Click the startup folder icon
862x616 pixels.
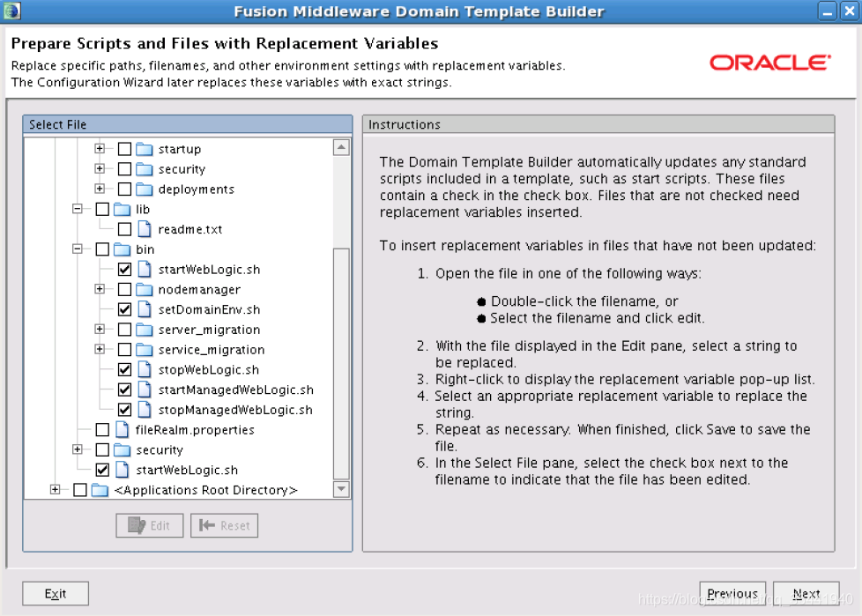(x=144, y=149)
